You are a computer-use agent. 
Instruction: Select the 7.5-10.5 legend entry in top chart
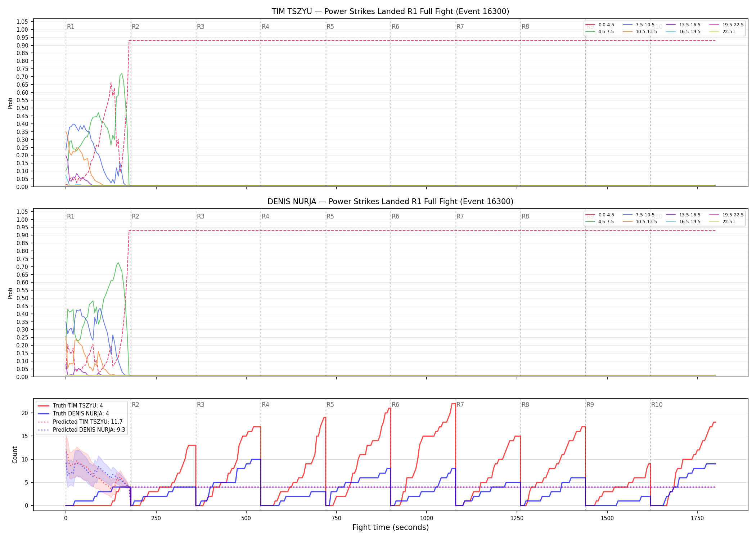tap(639, 25)
